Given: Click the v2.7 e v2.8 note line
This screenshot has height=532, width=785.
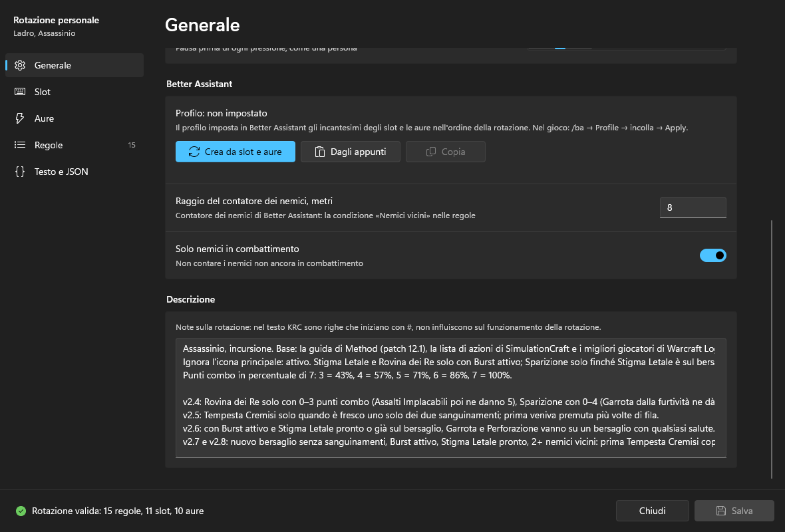Looking at the screenshot, I should coord(448,442).
